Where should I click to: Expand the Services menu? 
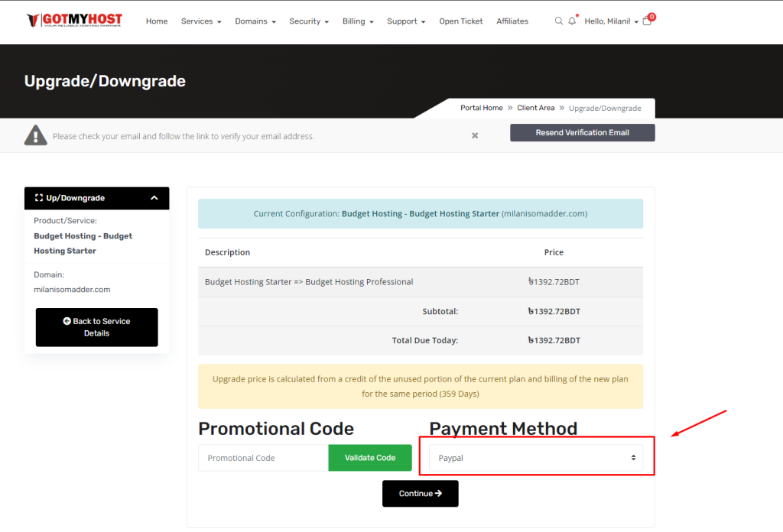pos(200,21)
